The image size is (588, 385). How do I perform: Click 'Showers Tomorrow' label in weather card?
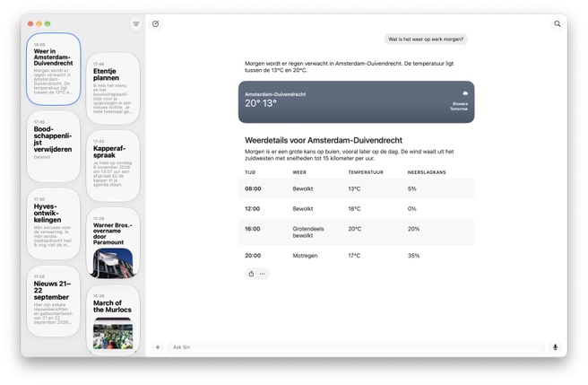tap(459, 106)
